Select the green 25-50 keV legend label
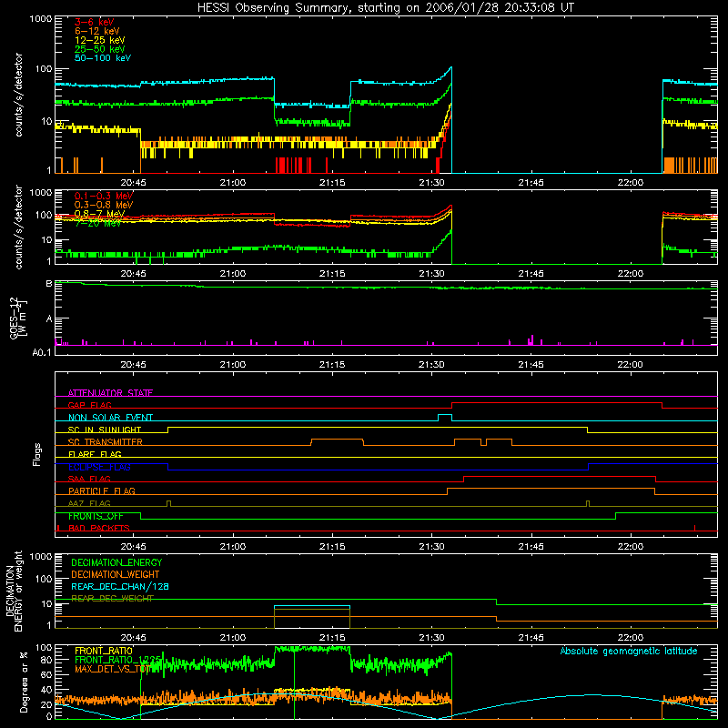Image resolution: width=728 pixels, height=728 pixels. [x=100, y=49]
